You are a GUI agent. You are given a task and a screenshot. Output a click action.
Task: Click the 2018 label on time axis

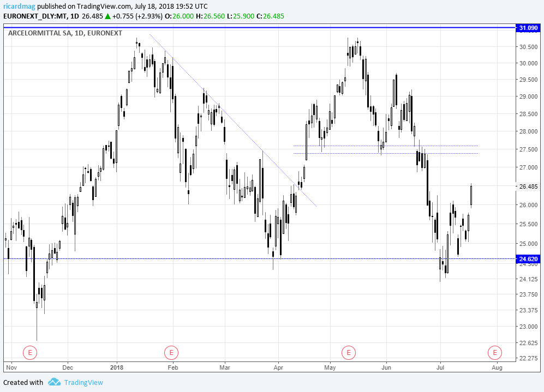pyautogui.click(x=117, y=367)
